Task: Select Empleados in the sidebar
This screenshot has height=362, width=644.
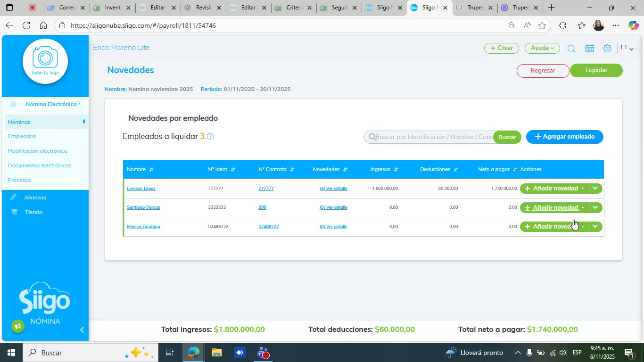Action: 22,136
